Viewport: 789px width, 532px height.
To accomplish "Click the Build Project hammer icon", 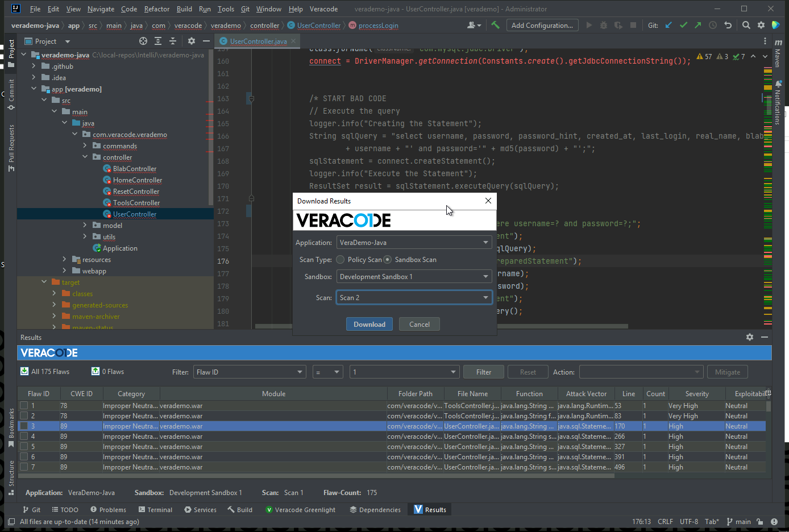I will (496, 25).
